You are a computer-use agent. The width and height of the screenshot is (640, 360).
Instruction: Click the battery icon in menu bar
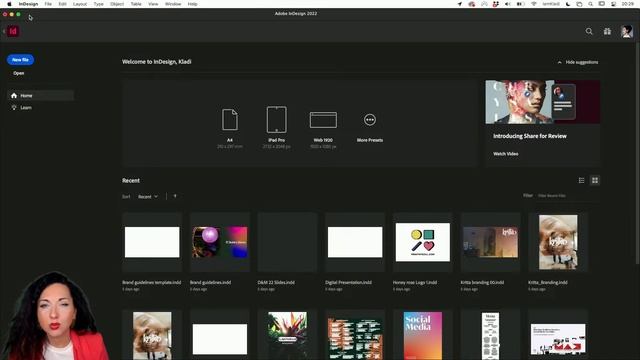(520, 4)
